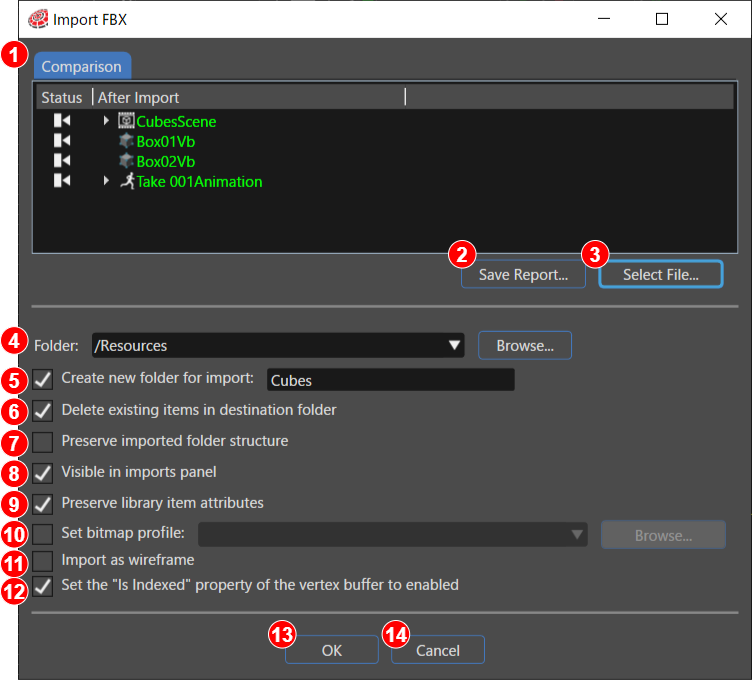Switch to the Comparison tab
Image resolution: width=753 pixels, height=680 pixels.
click(82, 66)
